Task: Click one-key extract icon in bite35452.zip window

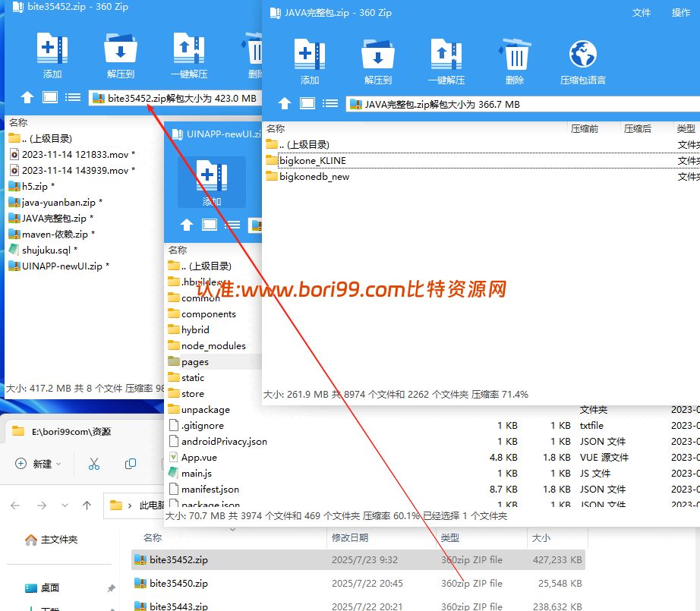Action: point(189,48)
